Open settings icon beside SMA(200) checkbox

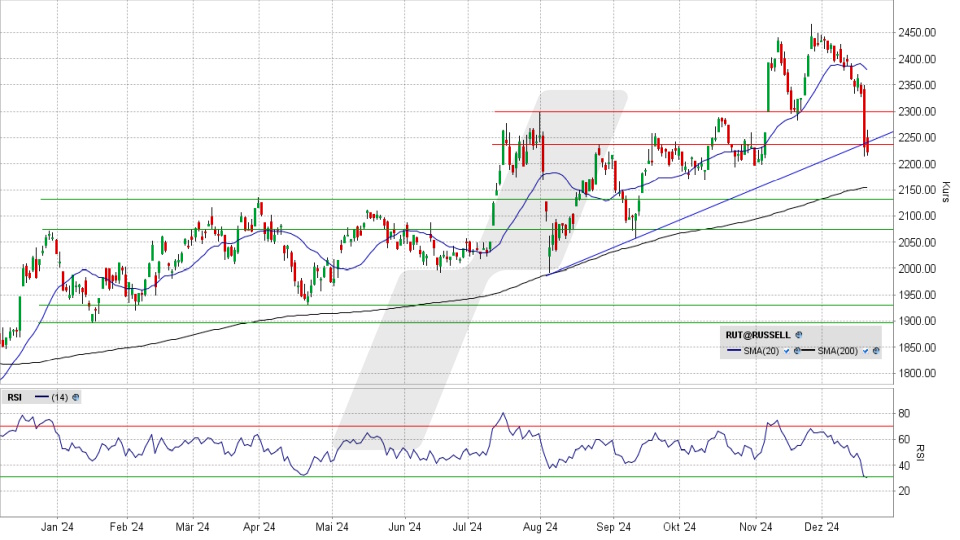tap(876, 351)
